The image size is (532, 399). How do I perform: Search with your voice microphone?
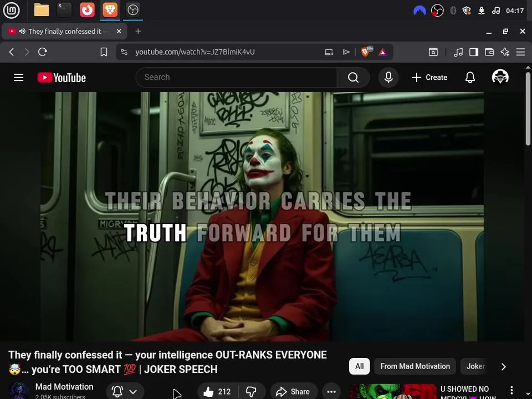(x=388, y=78)
